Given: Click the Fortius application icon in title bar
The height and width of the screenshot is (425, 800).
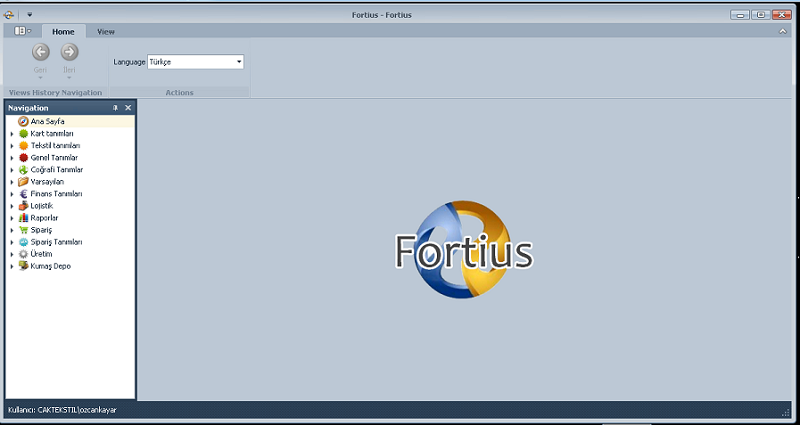Looking at the screenshot, I should [x=9, y=15].
